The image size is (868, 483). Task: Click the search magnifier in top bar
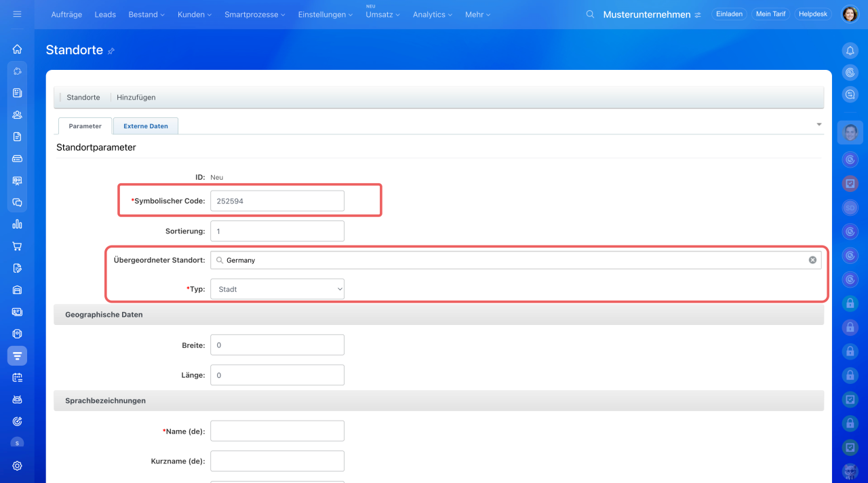click(590, 14)
